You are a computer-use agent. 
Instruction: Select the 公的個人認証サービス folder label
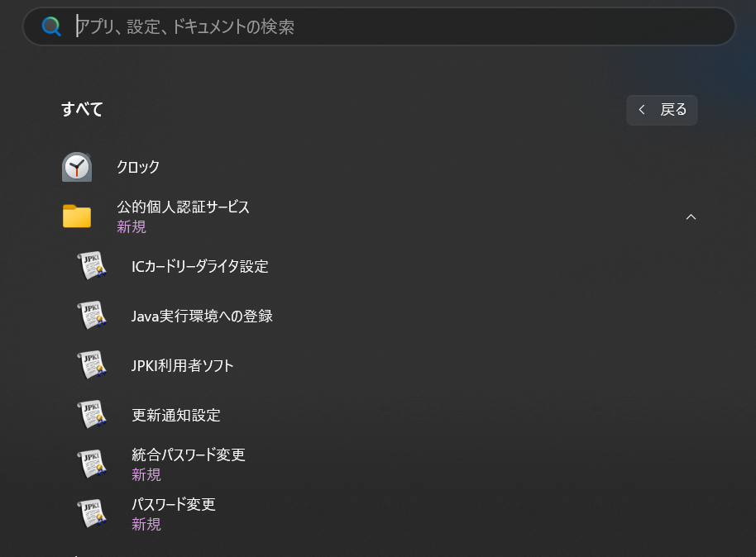(x=183, y=207)
